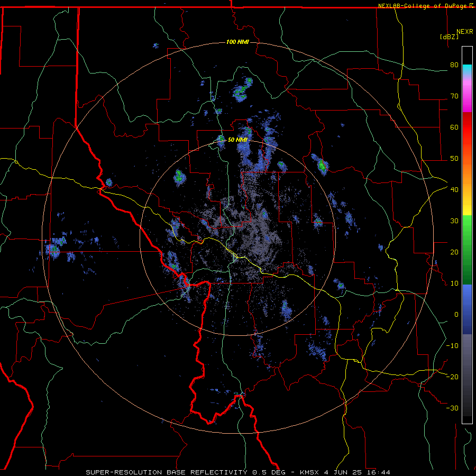
Task: Click the 50 NMI range ring label
Action: point(237,140)
